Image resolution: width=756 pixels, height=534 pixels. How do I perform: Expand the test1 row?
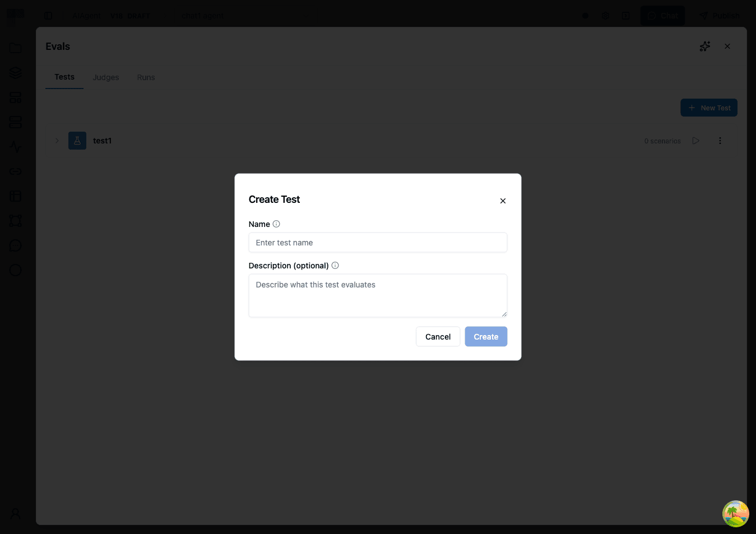click(x=57, y=141)
